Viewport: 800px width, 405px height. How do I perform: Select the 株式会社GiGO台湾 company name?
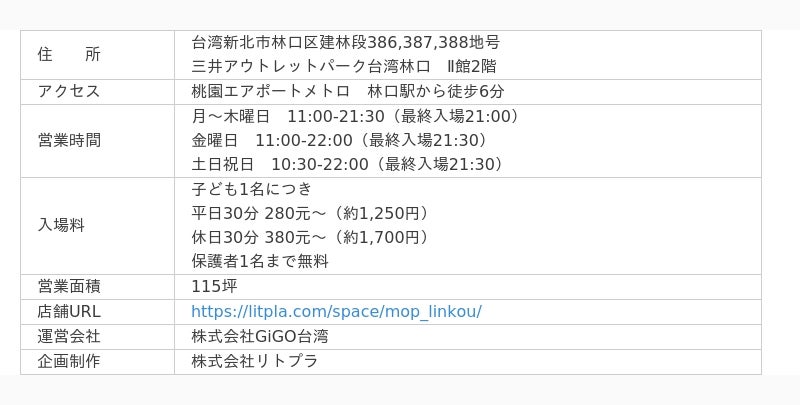point(260,336)
